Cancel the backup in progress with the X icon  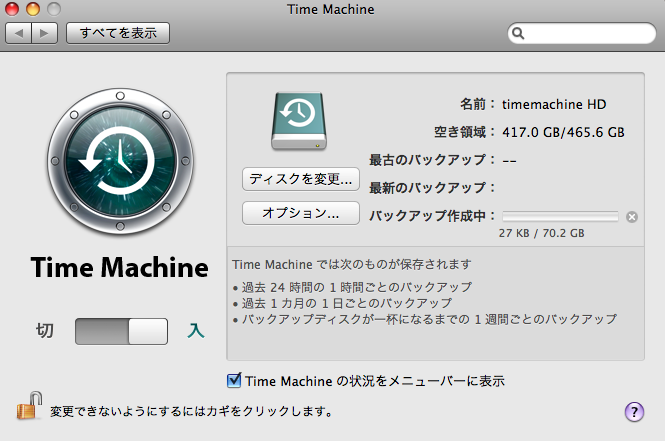pos(632,216)
